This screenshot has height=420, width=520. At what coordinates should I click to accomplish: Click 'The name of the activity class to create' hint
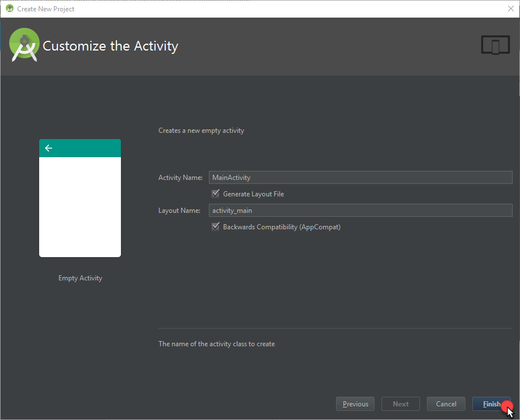[x=216, y=344]
